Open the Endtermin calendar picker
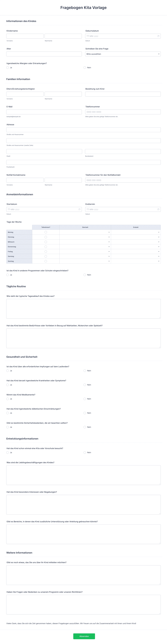167x644 pixels. pos(159,209)
